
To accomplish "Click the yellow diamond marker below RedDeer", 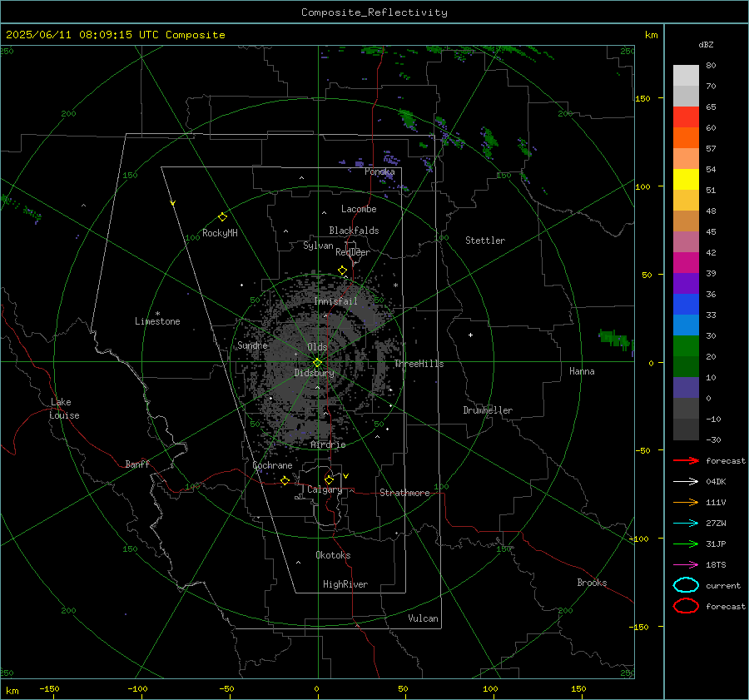I will point(342,271).
